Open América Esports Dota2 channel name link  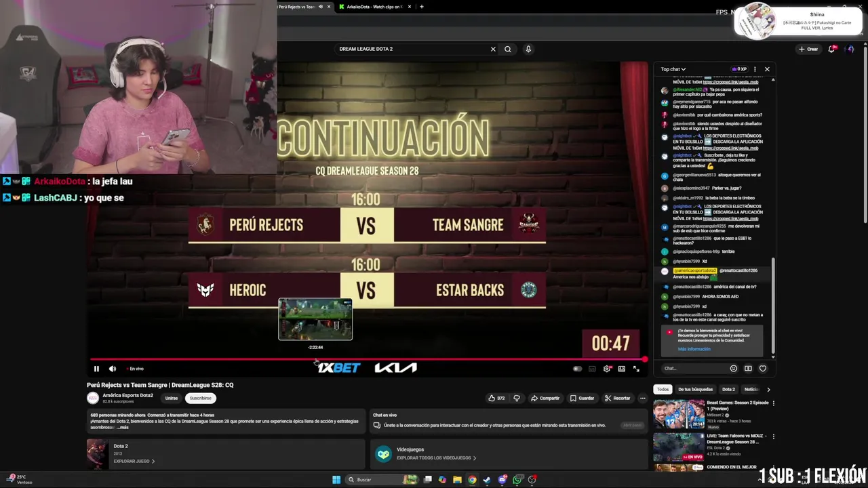[127, 395]
